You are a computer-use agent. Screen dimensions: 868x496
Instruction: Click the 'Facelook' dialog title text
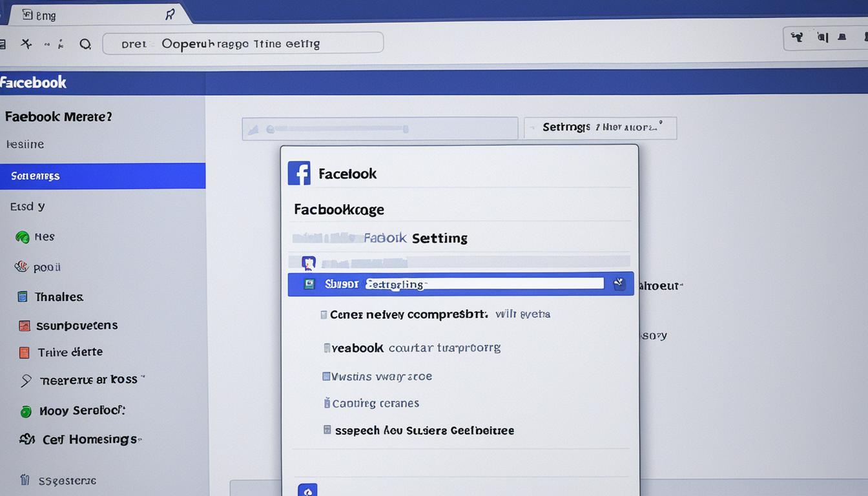pyautogui.click(x=347, y=174)
